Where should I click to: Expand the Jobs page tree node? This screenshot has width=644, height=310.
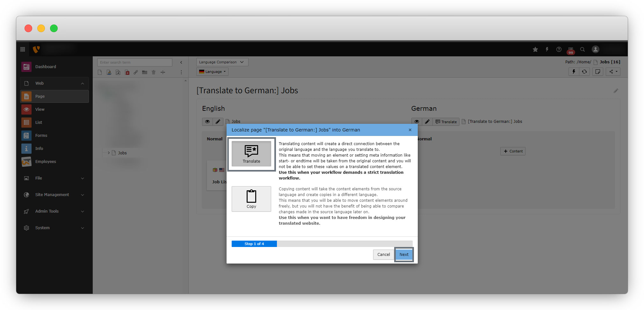[x=109, y=153]
